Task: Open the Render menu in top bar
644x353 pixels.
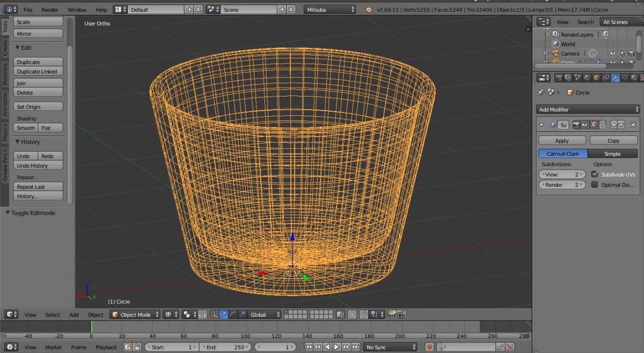Action: [50, 9]
